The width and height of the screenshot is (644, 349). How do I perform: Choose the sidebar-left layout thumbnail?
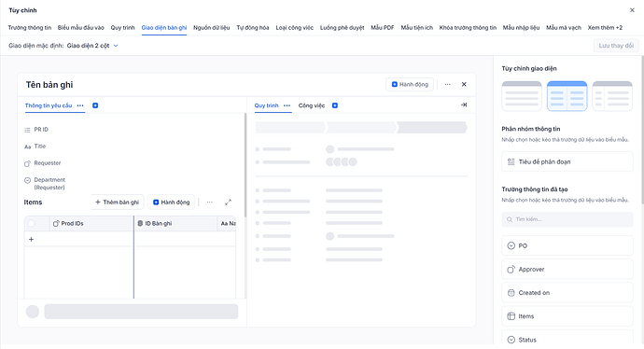tap(612, 96)
